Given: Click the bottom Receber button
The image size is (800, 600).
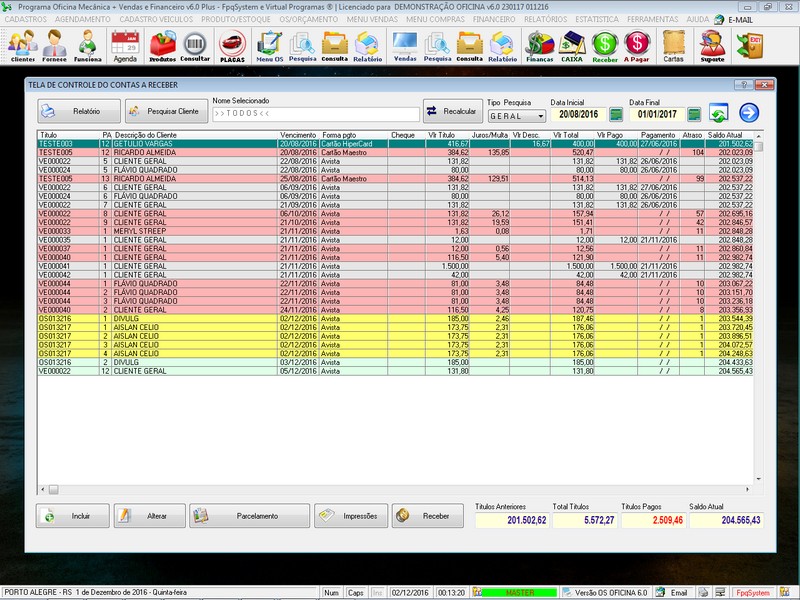Looking at the screenshot, I should click(x=428, y=516).
